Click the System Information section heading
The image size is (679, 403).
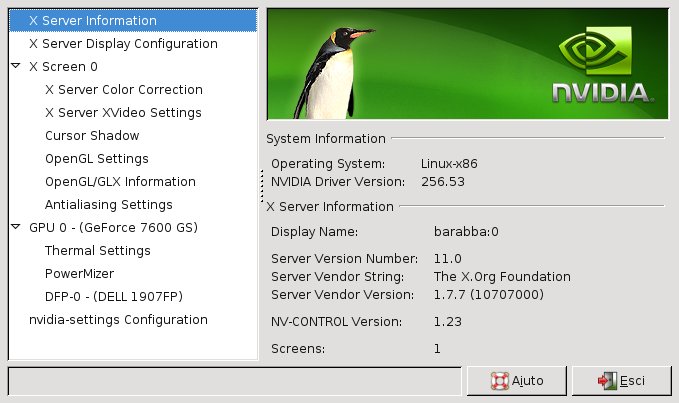pos(326,139)
